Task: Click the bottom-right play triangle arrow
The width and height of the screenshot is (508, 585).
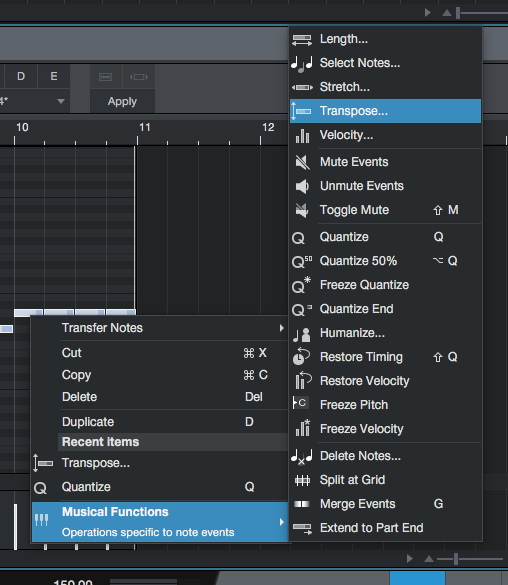Action: click(x=410, y=559)
